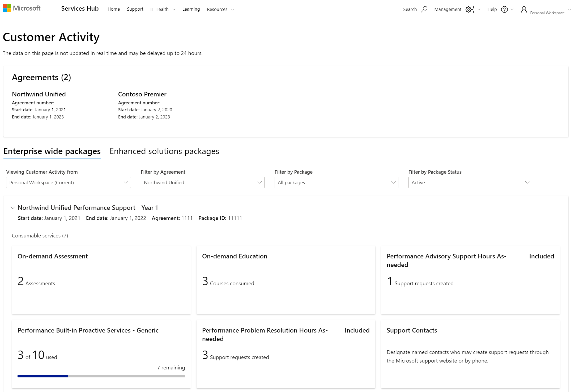This screenshot has height=392, width=575.
Task: Select the Enterprise wide packages tab
Action: click(52, 151)
